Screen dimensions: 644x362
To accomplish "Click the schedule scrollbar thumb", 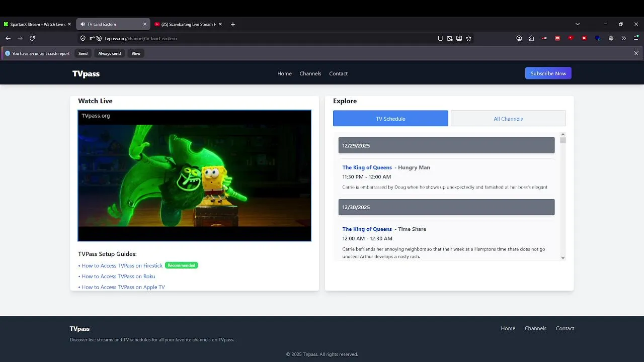I will 563,141.
